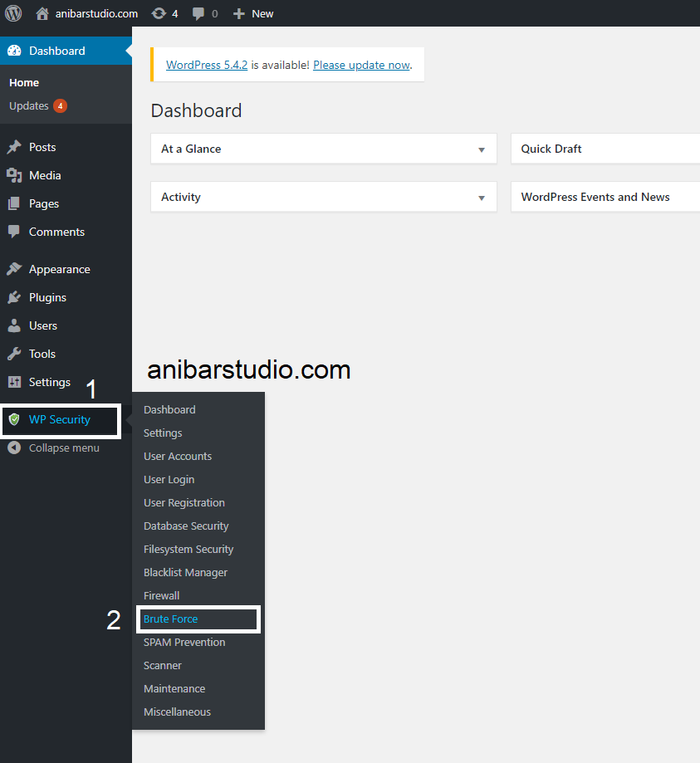Open Blacklist Manager submenu item

(x=185, y=572)
